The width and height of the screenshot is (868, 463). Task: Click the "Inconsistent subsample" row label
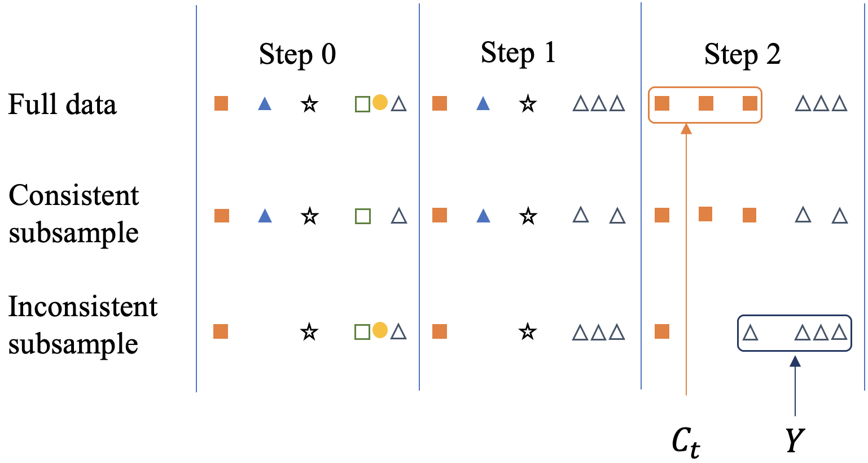[83, 325]
